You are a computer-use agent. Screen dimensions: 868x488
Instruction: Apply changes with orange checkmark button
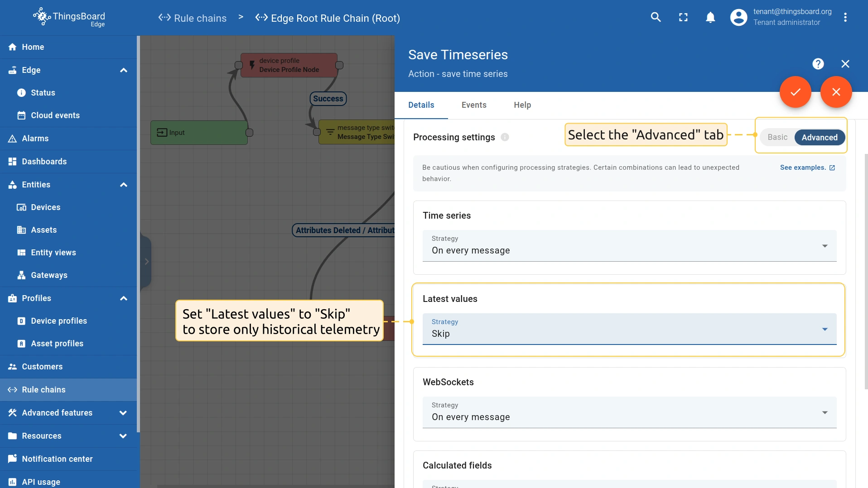(795, 92)
